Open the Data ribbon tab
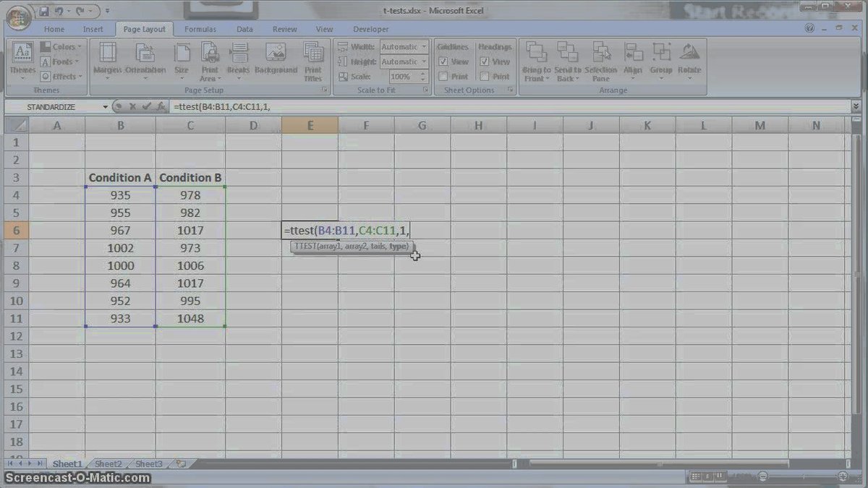Viewport: 868px width, 488px height. [x=245, y=30]
